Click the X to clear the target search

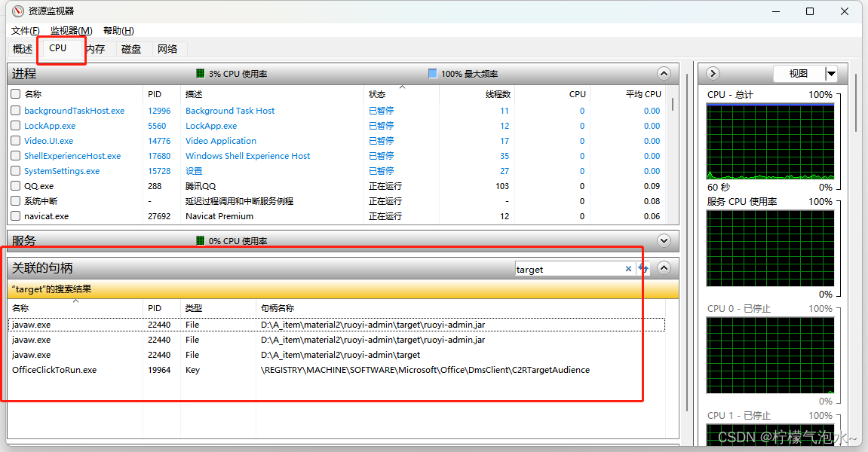pyautogui.click(x=628, y=269)
